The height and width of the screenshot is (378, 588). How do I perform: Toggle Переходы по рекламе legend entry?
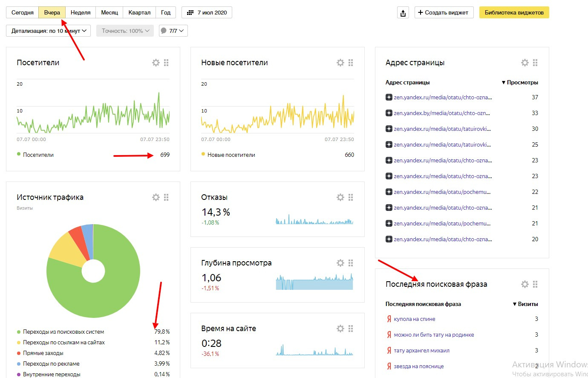(x=19, y=364)
